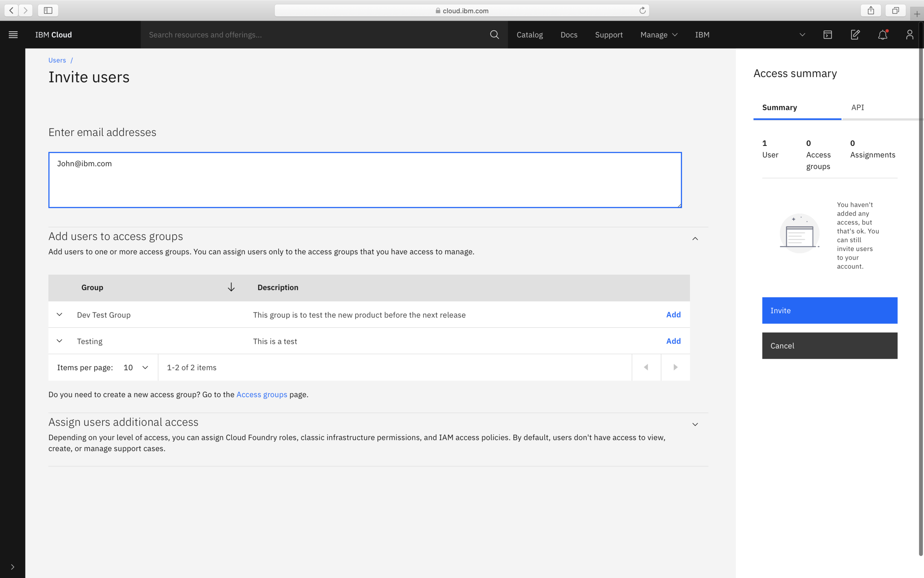Expand the Dev Test Group row
The image size is (924, 578).
click(60, 315)
